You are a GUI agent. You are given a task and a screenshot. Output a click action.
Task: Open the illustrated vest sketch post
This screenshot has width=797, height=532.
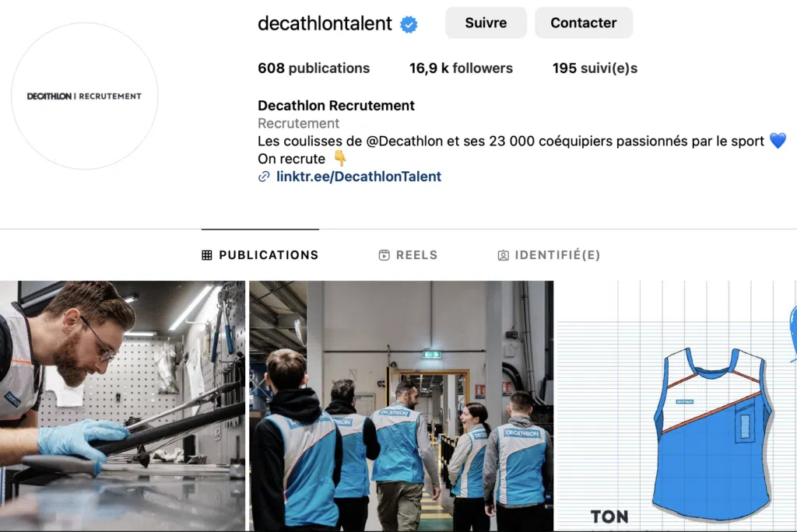pos(677,406)
